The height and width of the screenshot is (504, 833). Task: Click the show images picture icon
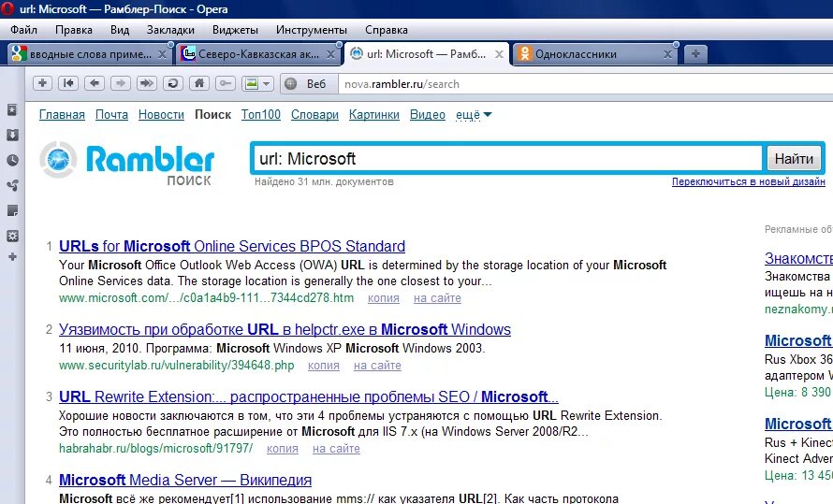coord(251,83)
